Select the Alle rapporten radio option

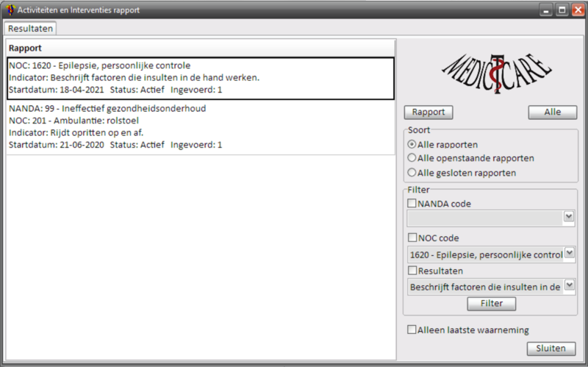tap(412, 144)
